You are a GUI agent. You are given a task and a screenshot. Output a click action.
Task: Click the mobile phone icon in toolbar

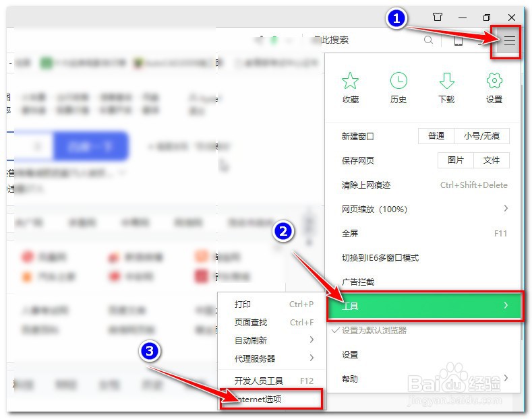(459, 40)
